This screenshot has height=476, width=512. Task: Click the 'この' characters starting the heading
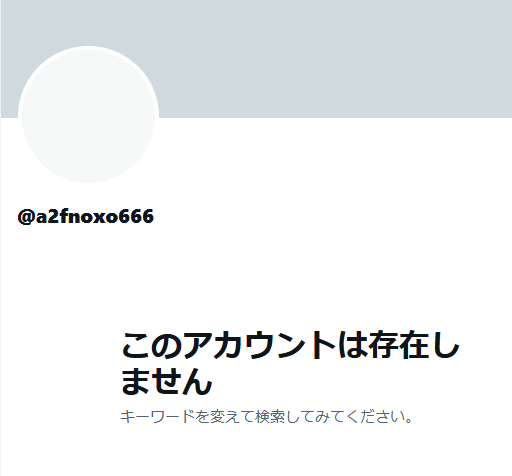point(152,346)
